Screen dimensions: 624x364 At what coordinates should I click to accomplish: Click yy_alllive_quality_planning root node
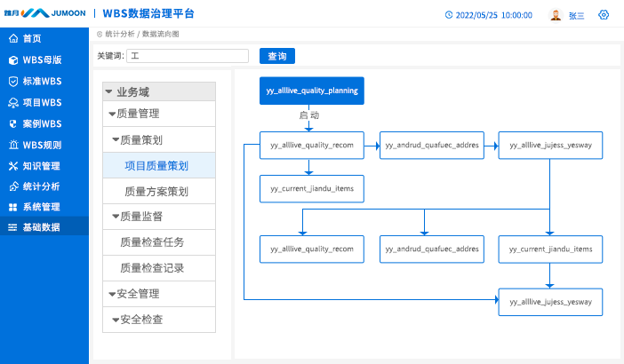pyautogui.click(x=312, y=91)
